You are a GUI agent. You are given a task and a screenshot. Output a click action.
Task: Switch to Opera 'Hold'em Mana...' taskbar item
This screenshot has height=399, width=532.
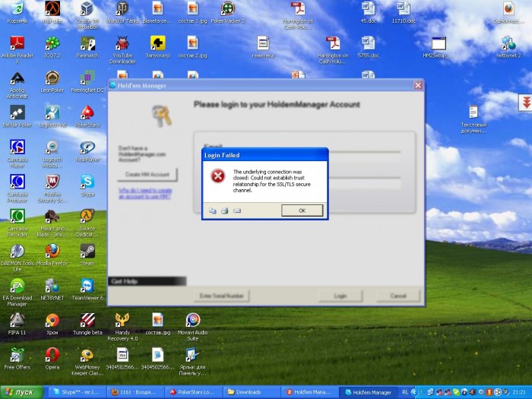tap(310, 392)
